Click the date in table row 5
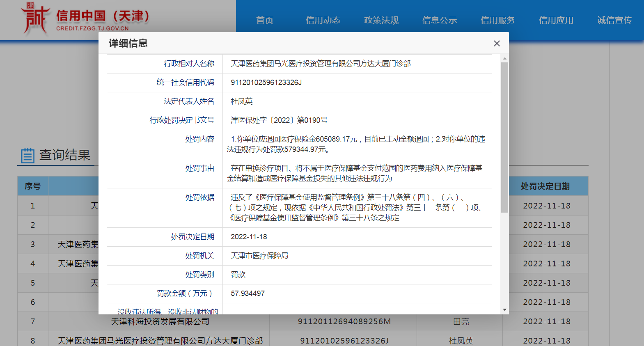 click(x=547, y=283)
